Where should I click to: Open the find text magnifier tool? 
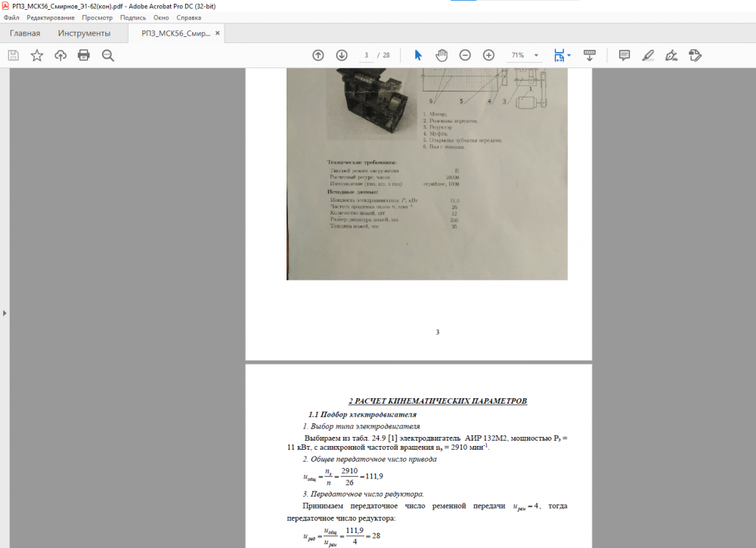click(x=108, y=55)
